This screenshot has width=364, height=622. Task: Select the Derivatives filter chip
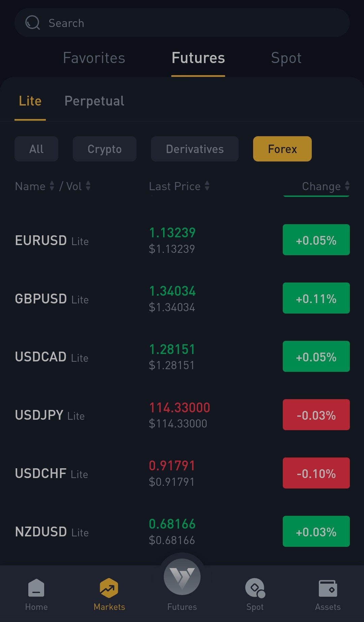(195, 149)
